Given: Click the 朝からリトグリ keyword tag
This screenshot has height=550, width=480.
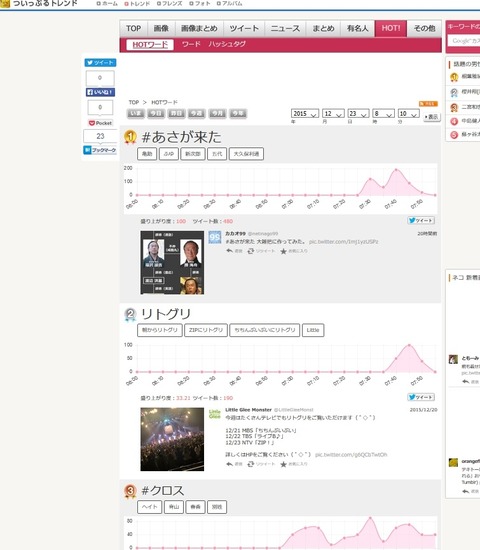Looking at the screenshot, I should tap(160, 330).
